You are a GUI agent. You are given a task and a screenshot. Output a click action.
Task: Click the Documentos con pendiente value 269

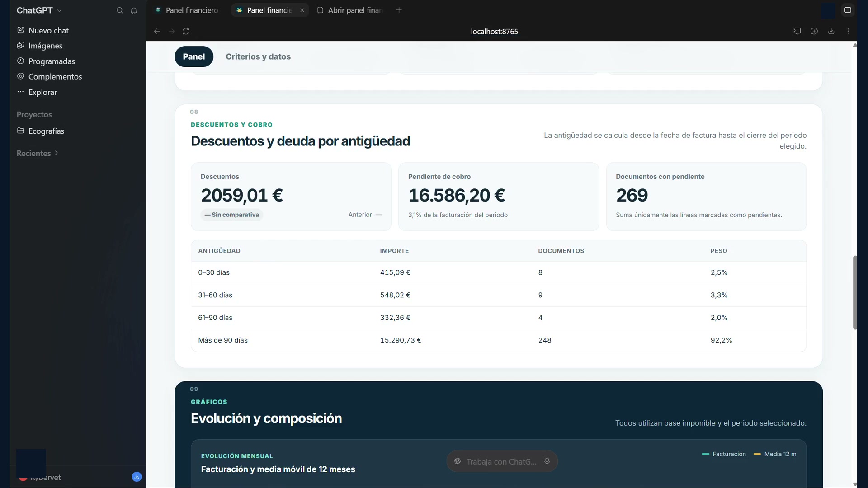point(632,195)
